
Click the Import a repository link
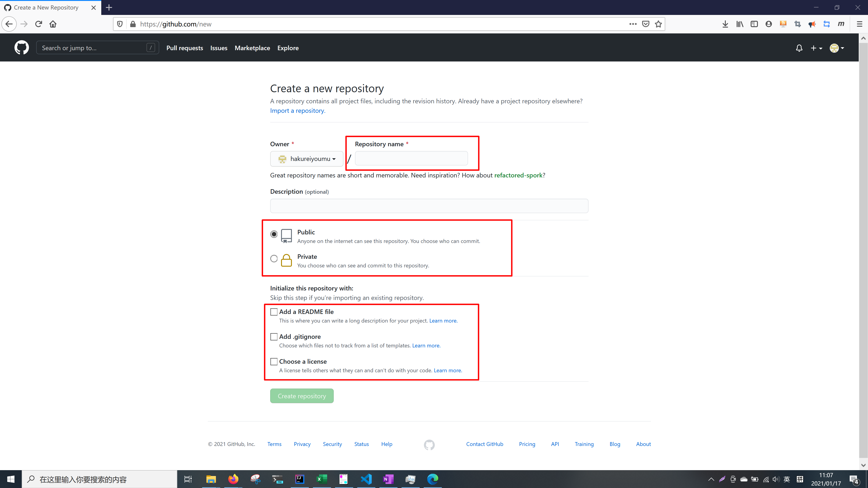(298, 111)
